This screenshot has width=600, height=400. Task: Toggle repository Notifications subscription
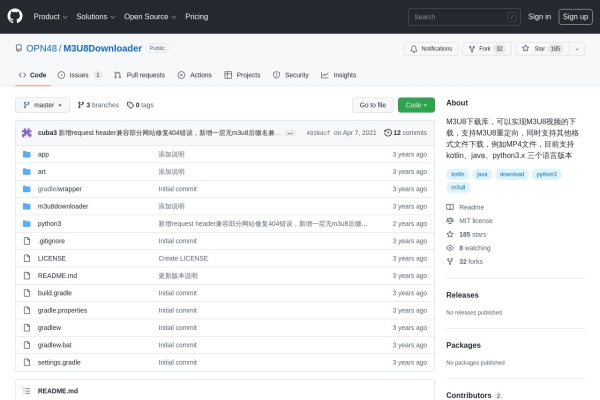(432, 48)
